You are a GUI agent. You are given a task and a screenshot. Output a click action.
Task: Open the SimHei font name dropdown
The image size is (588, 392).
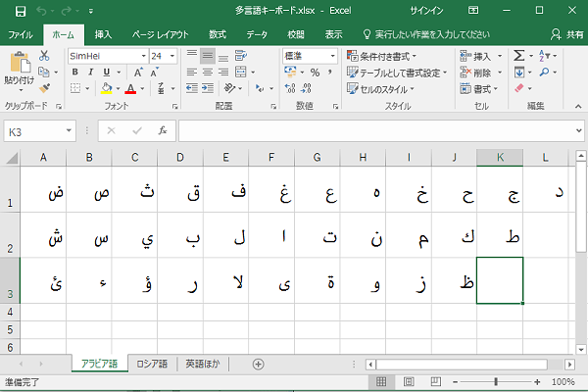[144, 56]
